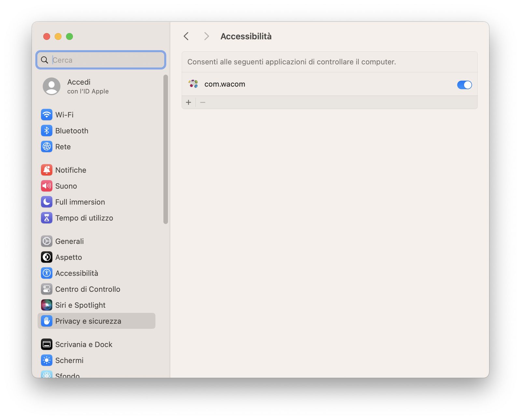Click the com.wacom app icon
Image resolution: width=521 pixels, height=420 pixels.
click(193, 84)
